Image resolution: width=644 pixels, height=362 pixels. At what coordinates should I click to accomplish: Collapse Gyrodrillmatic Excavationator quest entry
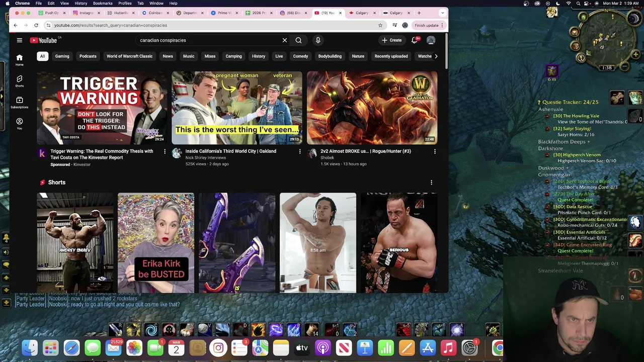coord(548,219)
